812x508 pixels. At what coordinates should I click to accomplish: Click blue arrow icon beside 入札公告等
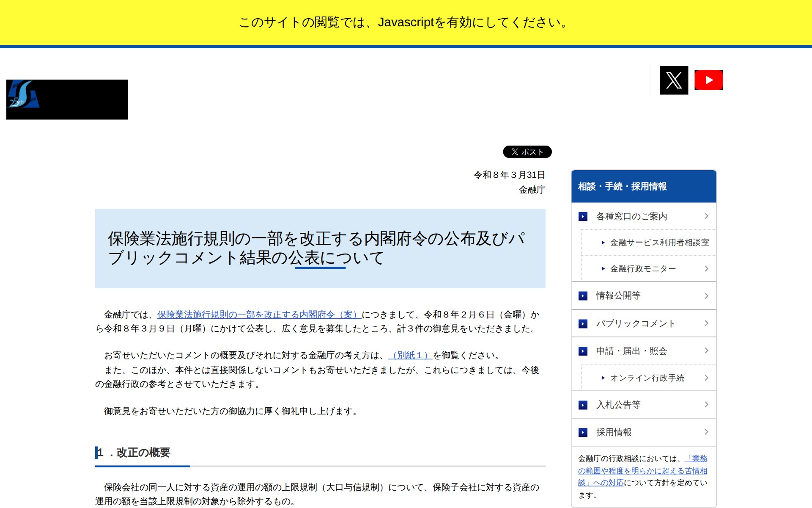583,405
